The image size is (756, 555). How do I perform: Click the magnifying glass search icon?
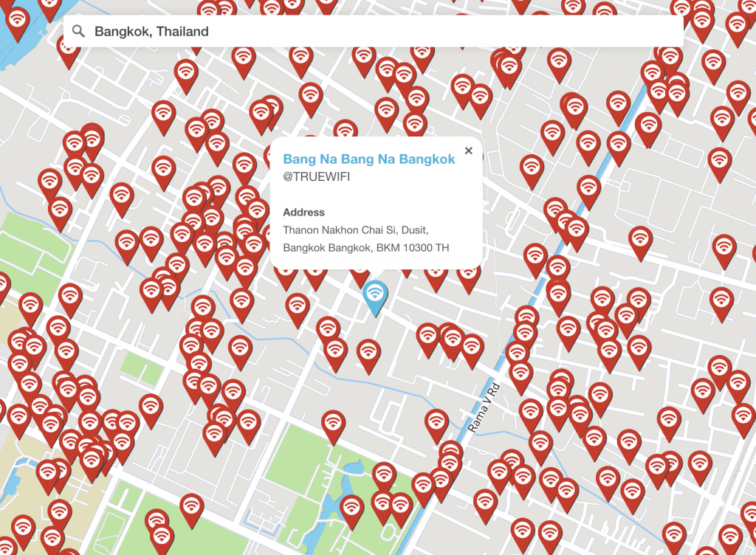point(78,32)
